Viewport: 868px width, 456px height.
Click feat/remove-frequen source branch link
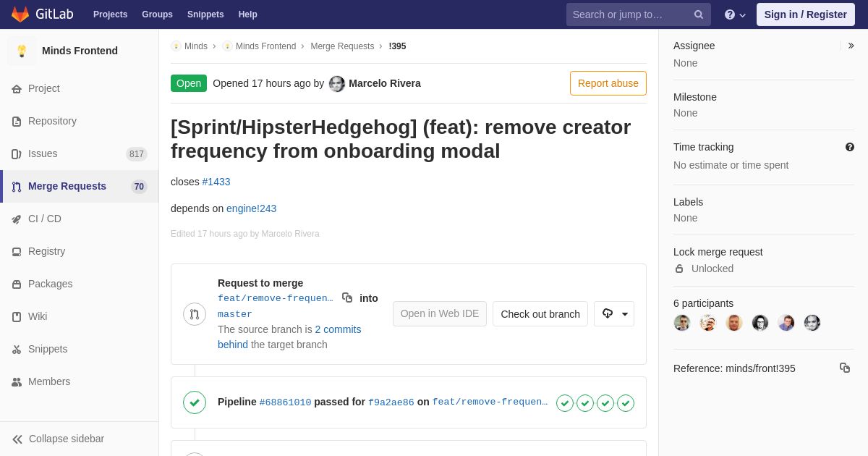(276, 298)
